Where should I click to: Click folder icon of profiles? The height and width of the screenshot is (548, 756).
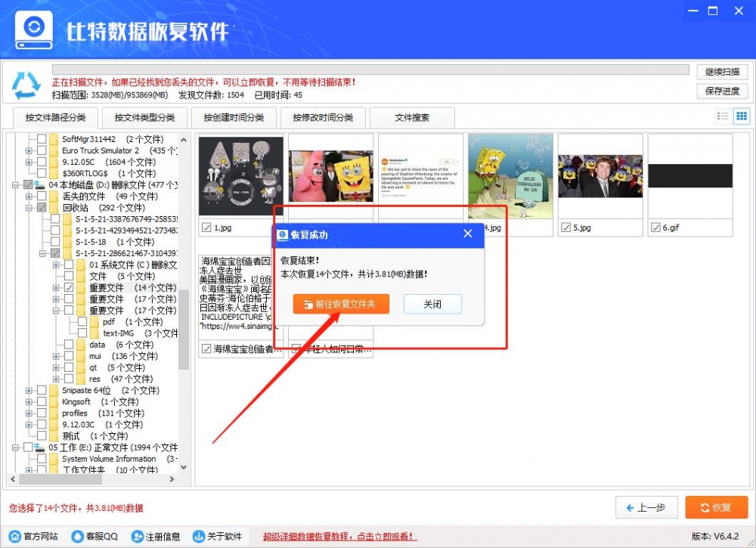point(54,413)
